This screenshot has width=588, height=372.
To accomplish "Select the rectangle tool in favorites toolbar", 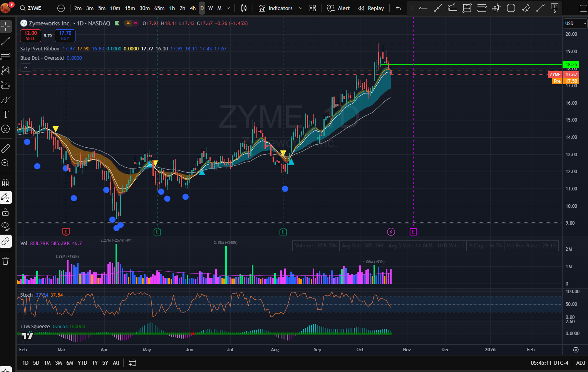I will 511,8.
